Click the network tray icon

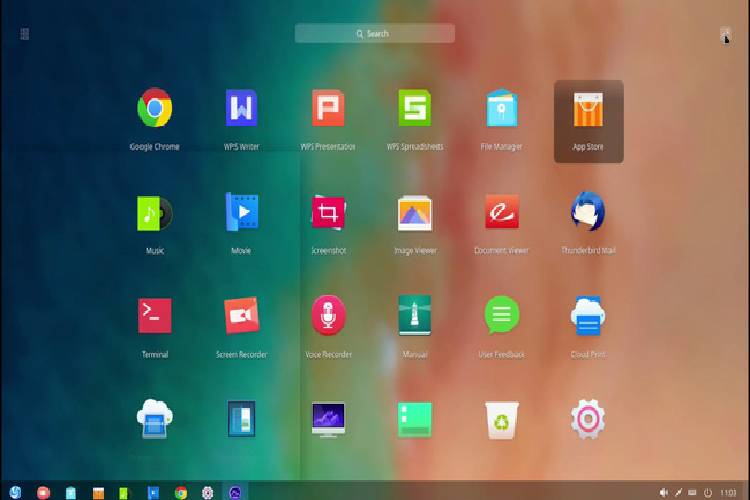pos(678,492)
